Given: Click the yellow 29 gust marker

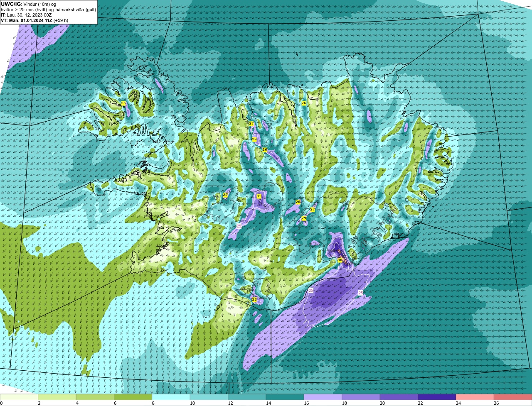Looking at the screenshot, I should click(304, 218).
